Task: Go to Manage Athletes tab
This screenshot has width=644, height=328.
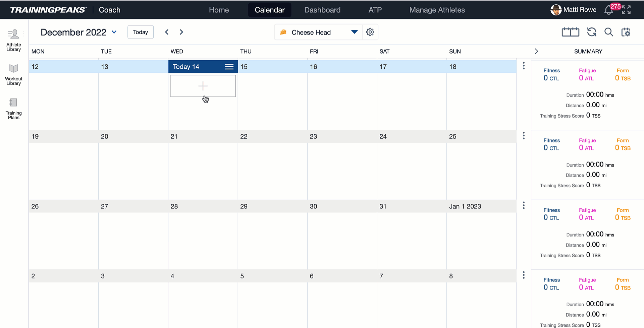Action: 437,10
